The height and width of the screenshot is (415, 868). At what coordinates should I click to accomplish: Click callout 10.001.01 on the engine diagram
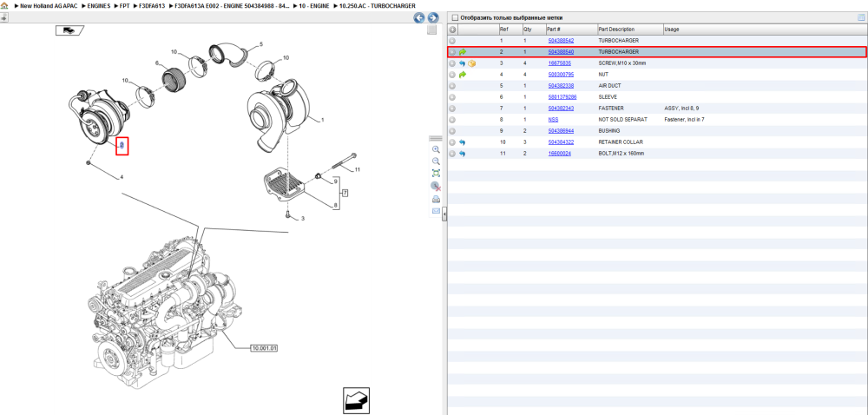[264, 349]
